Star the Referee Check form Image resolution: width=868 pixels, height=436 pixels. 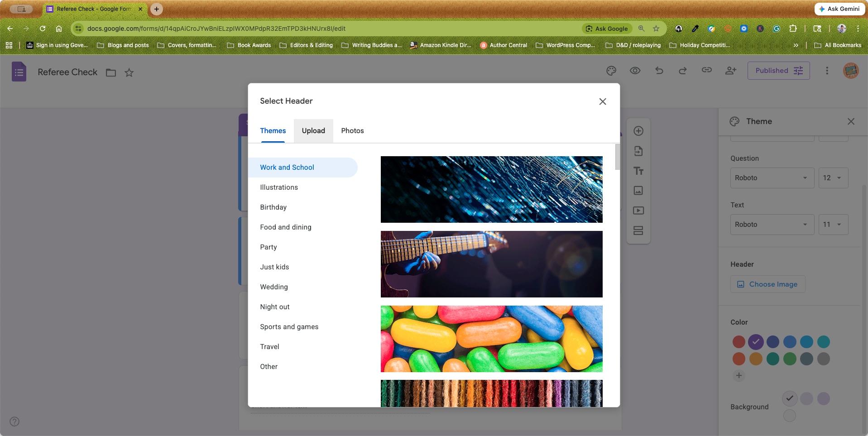(x=129, y=72)
